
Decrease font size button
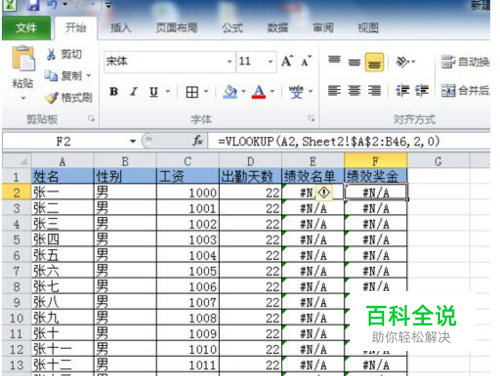[306, 61]
